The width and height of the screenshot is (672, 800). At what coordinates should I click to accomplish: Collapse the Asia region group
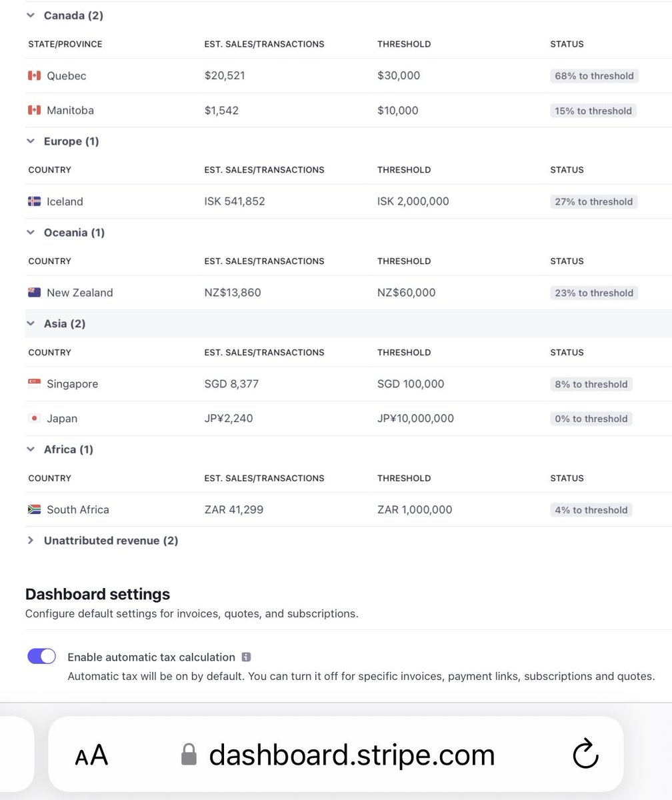pos(31,324)
